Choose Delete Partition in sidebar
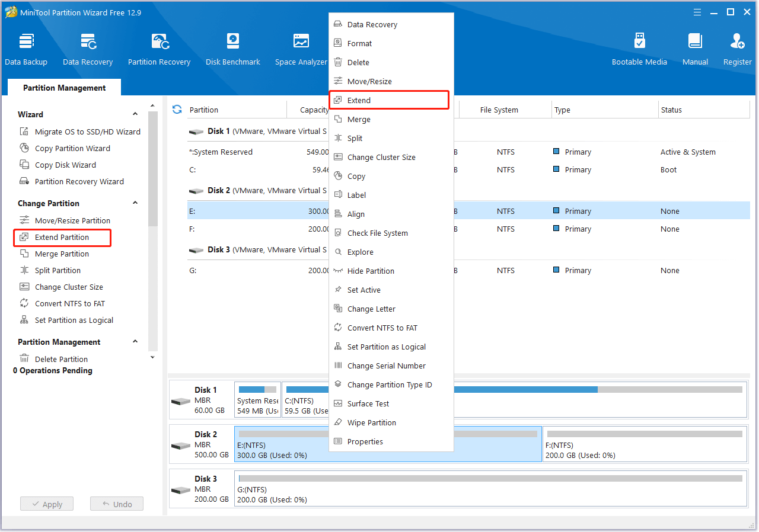Image resolution: width=759 pixels, height=532 pixels. pos(54,360)
